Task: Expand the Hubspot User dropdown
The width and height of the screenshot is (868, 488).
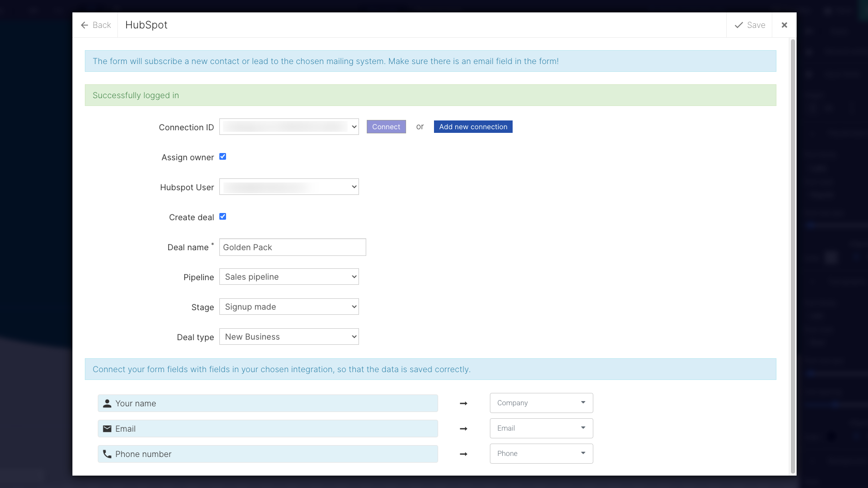Action: coord(289,187)
